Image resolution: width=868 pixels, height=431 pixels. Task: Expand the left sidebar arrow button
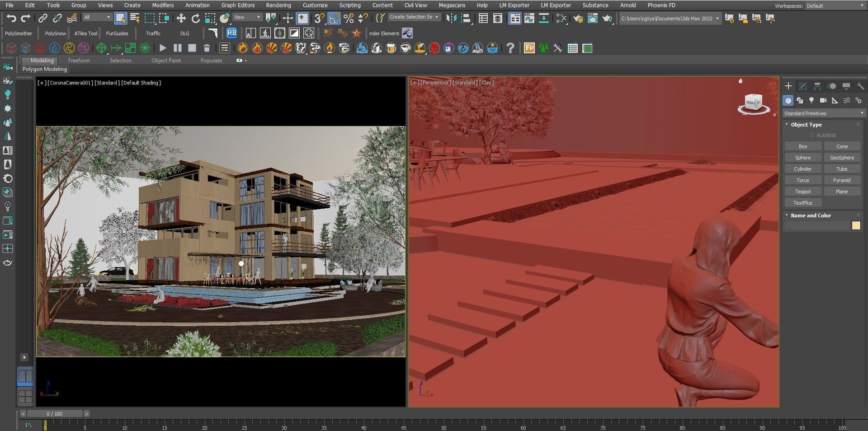pos(24,357)
